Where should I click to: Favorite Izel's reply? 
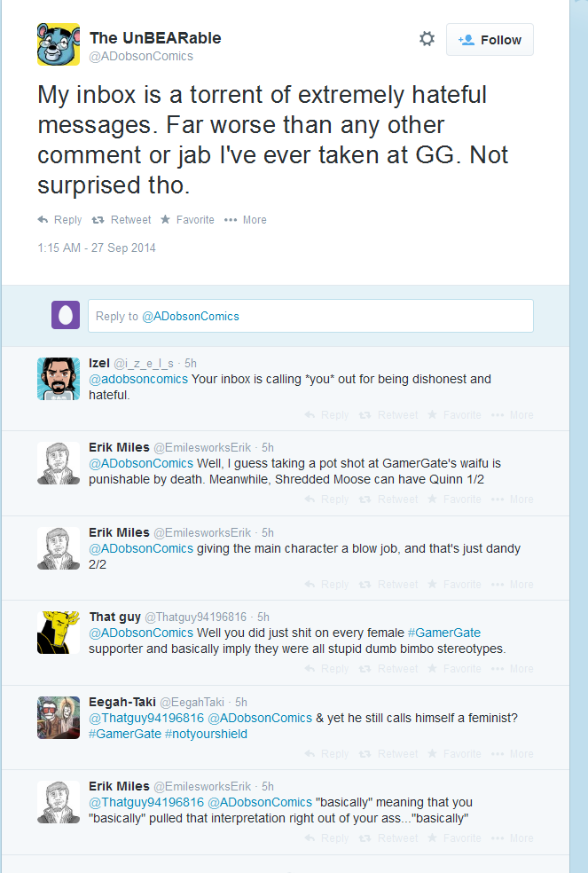point(454,415)
